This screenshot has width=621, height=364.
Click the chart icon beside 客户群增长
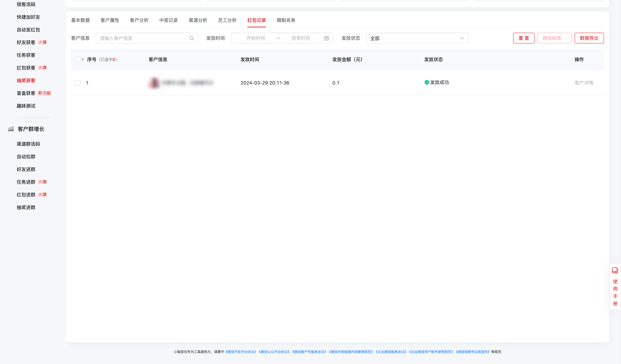tap(11, 129)
